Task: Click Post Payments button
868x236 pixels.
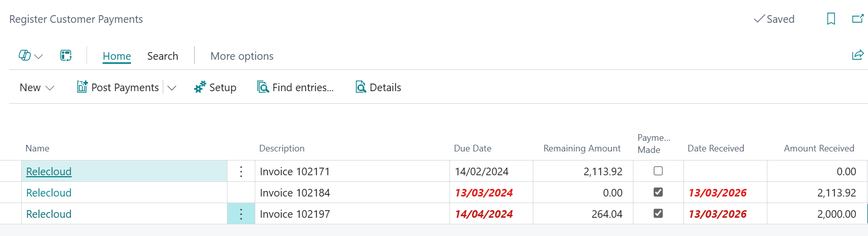Action: (x=118, y=87)
